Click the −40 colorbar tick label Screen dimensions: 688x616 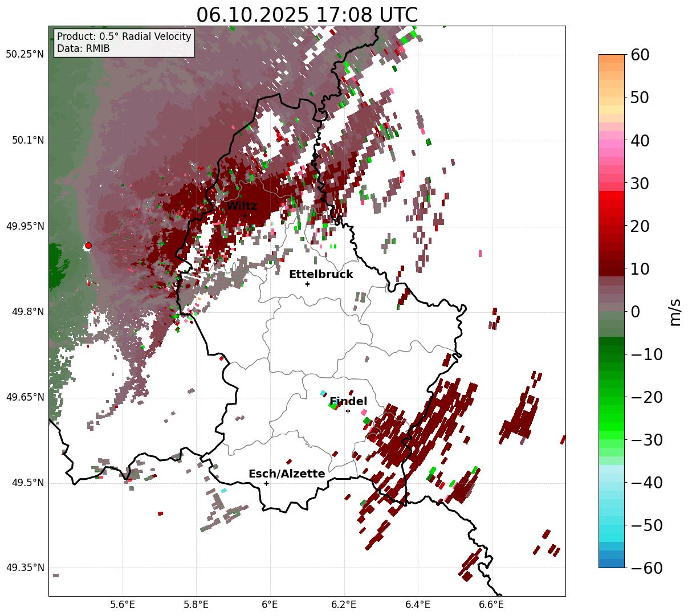click(x=647, y=483)
